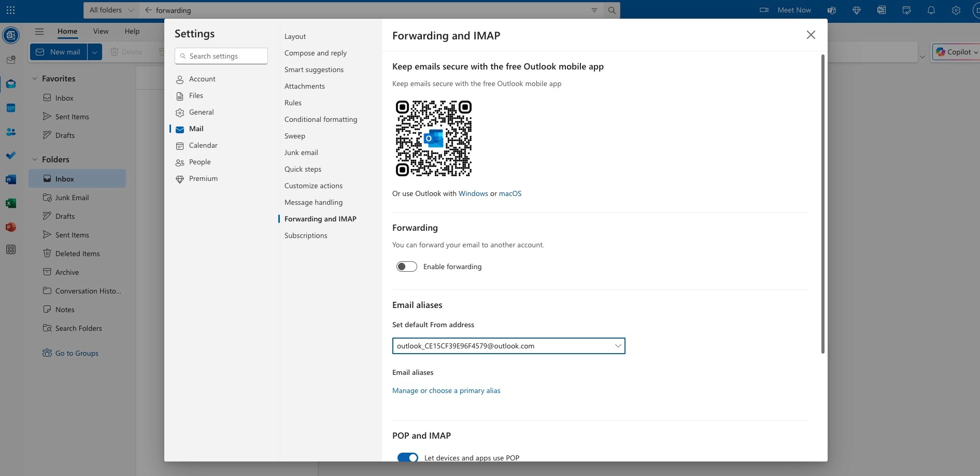The image size is (980, 476).
Task: Open Conversation History folder
Action: tap(77, 291)
